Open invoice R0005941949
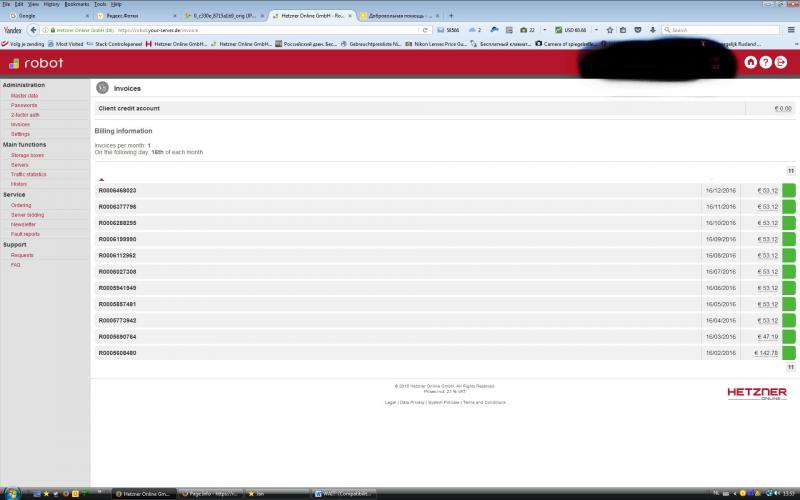The width and height of the screenshot is (800, 500). (x=117, y=288)
